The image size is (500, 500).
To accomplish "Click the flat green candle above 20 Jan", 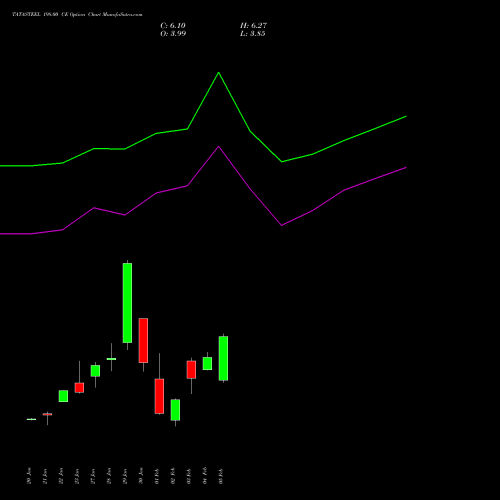I will pos(31,419).
